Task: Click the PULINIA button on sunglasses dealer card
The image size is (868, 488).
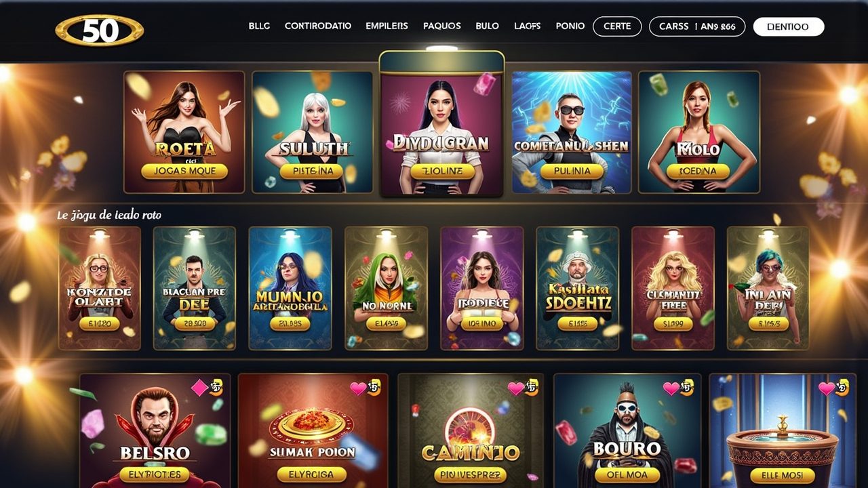Action: click(572, 171)
